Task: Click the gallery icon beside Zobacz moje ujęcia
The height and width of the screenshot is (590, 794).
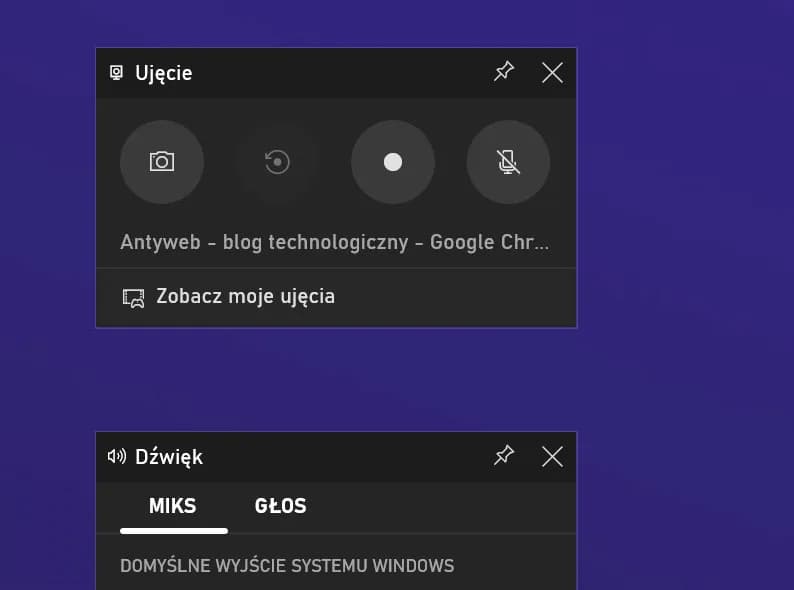Action: (x=133, y=297)
